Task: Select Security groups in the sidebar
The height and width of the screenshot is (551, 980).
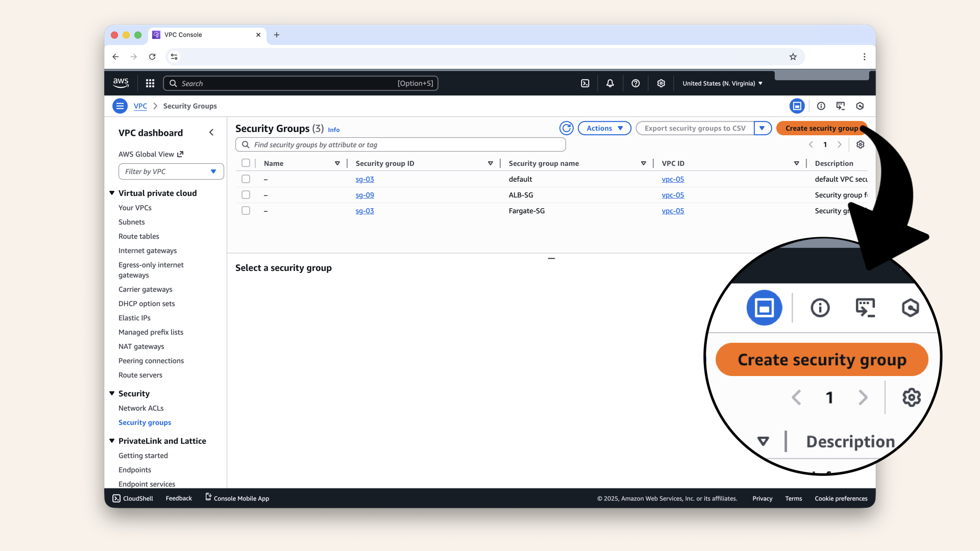Action: coord(144,422)
